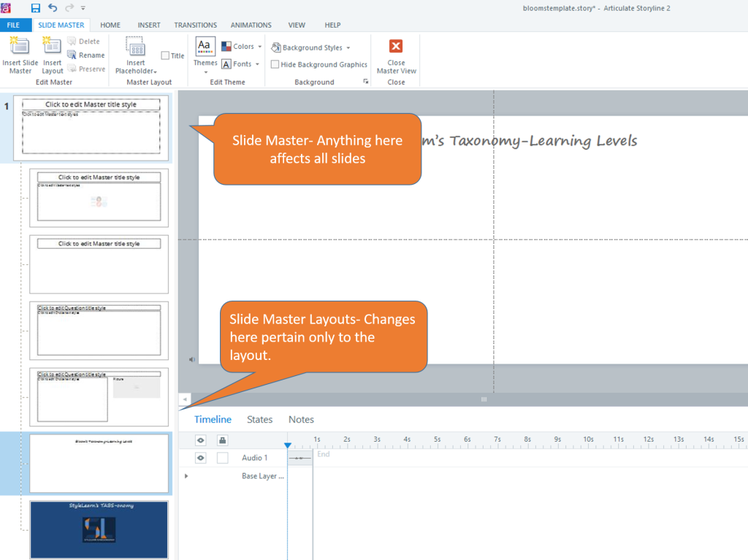Screen dimensions: 748x560
Task: Click the Articulate Storyline app logo
Action: point(6,7)
